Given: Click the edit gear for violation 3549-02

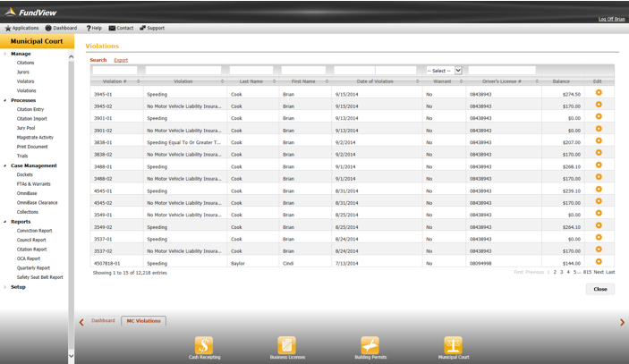Looking at the screenshot, I should coord(599,225).
